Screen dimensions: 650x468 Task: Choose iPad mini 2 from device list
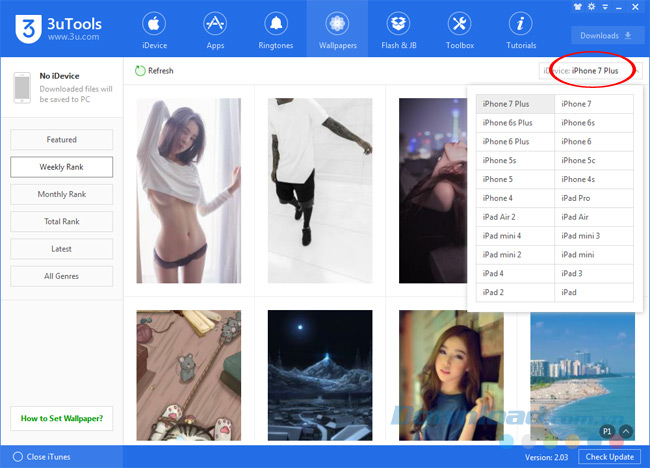tap(515, 255)
